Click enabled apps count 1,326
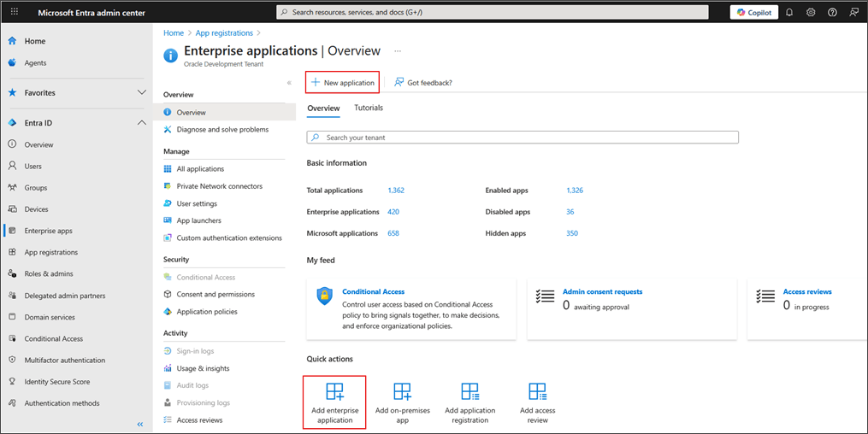868x434 pixels. coord(575,191)
